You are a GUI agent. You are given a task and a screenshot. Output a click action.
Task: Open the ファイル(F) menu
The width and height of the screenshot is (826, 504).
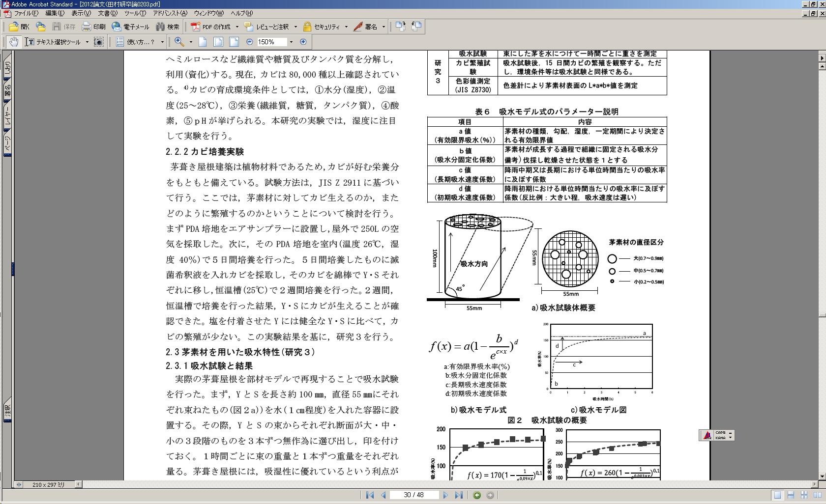coord(26,13)
